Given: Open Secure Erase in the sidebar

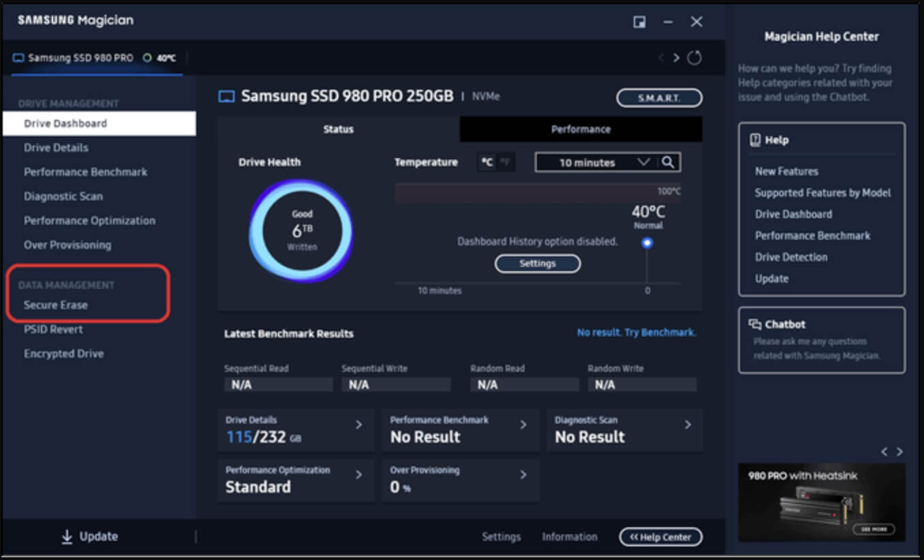Looking at the screenshot, I should click(56, 305).
